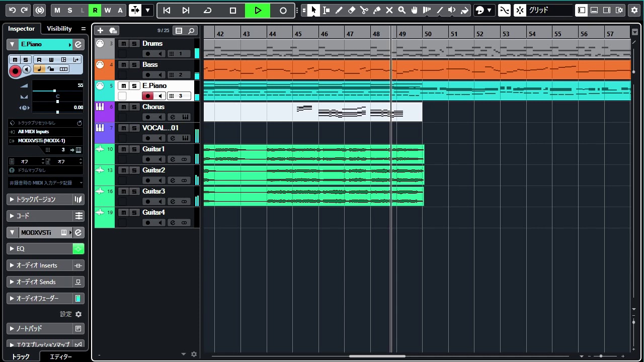Open search tracks magnifier icon
This screenshot has height=362, width=644.
(x=191, y=31)
